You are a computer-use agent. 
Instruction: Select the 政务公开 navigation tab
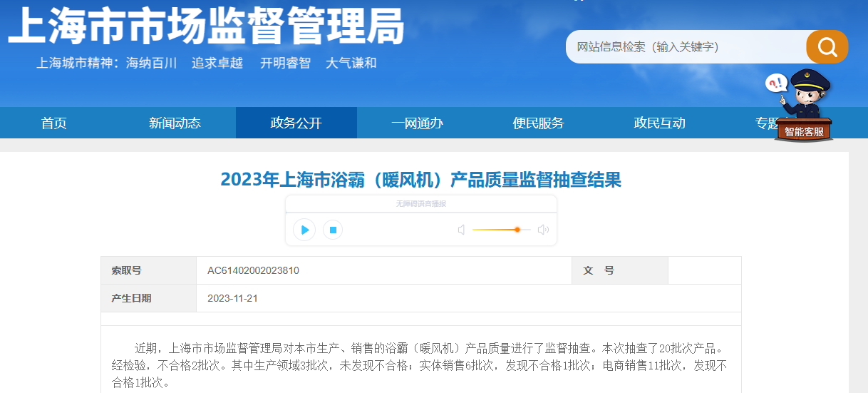(x=296, y=123)
